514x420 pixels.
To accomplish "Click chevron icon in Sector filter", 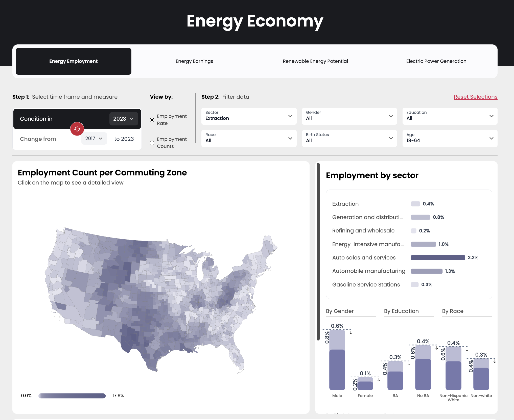I will click(x=290, y=116).
